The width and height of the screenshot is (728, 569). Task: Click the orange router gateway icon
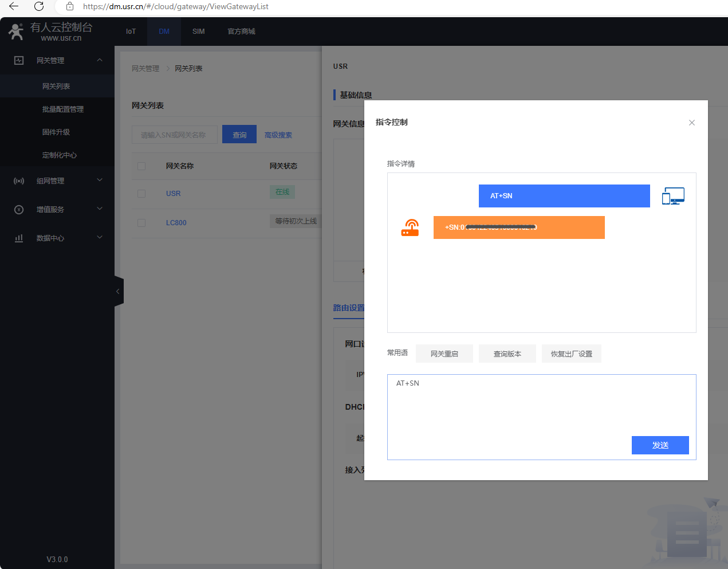pos(410,227)
